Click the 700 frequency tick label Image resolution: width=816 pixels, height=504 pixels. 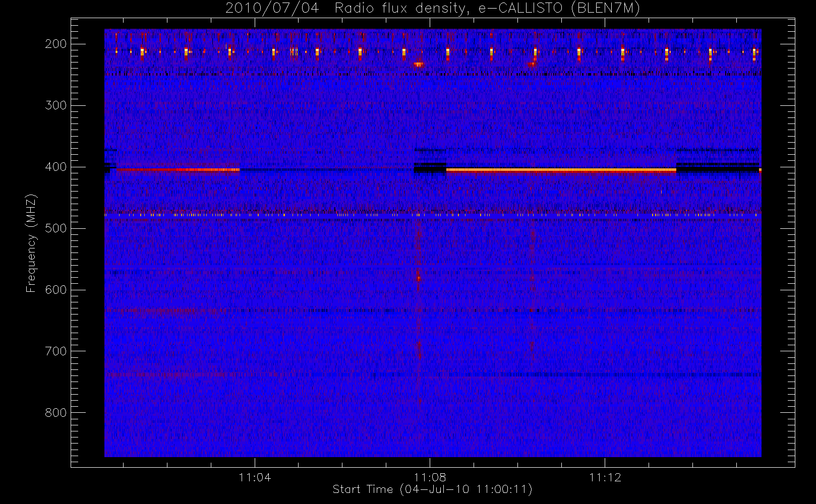coord(56,351)
